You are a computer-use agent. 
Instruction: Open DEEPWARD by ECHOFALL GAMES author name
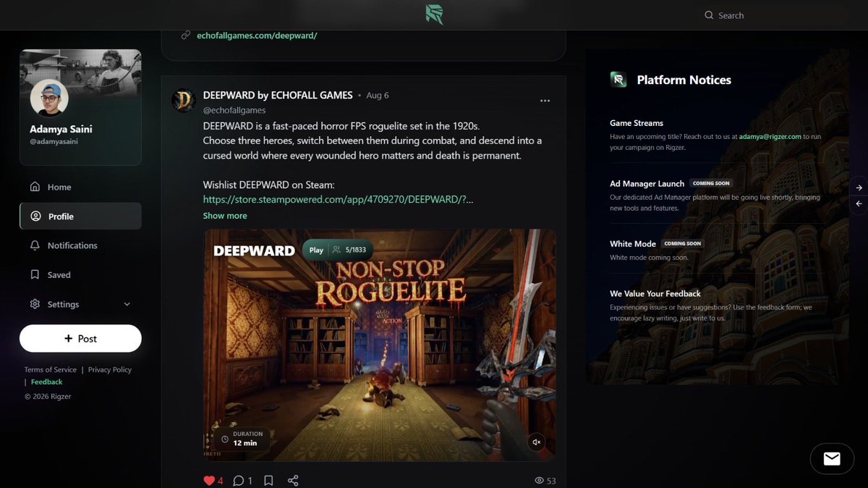click(x=278, y=95)
